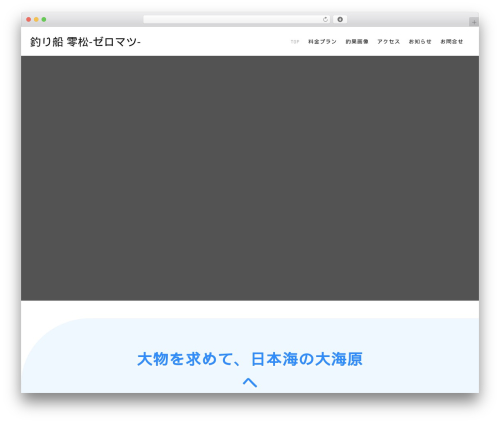The width and height of the screenshot is (500, 423).
Task: Click the browser address bar
Action: 237,19
